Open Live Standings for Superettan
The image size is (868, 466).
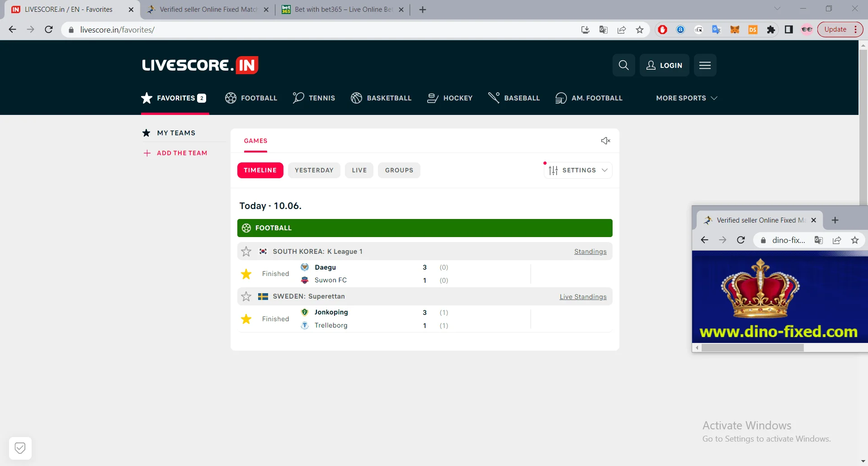coord(583,296)
